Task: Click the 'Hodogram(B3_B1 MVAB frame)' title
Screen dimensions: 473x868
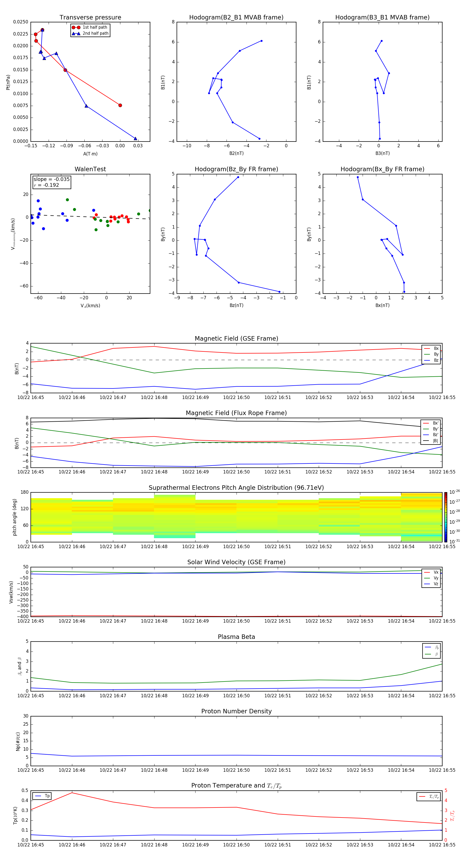Action: [x=382, y=18]
